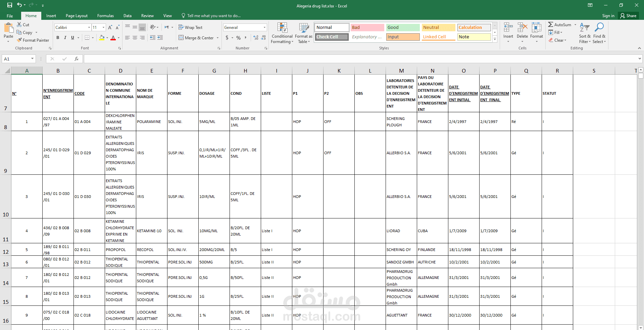Toggle Wrap Text on

click(190, 27)
